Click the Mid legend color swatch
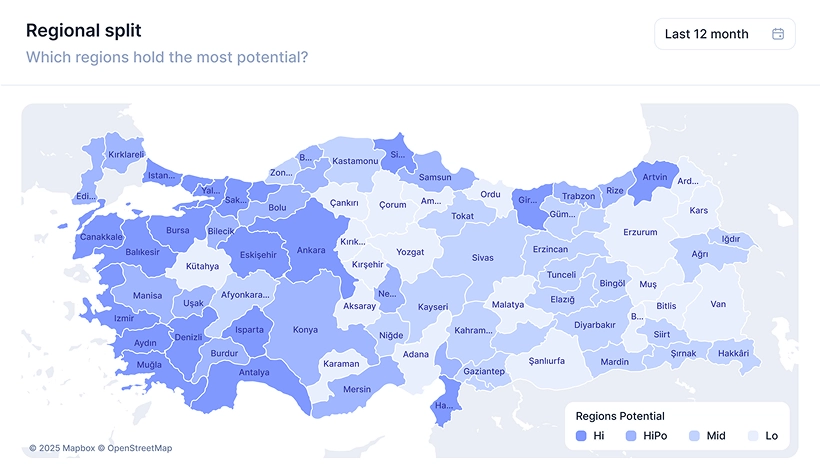820x476 pixels. [694, 436]
